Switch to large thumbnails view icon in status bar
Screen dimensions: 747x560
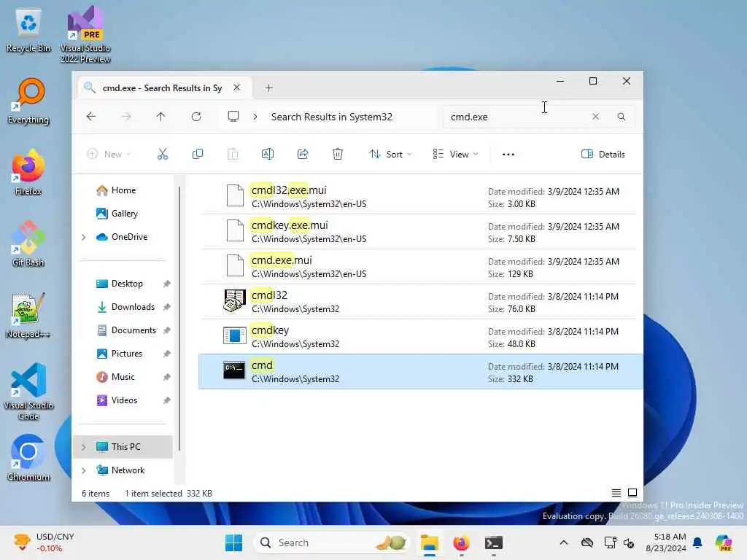(632, 493)
